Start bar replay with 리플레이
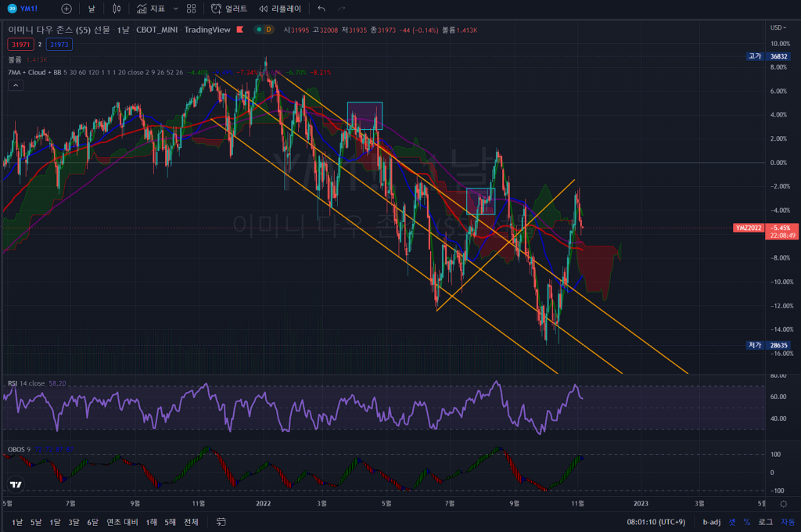Viewport: 801px width, 532px height. coord(279,9)
